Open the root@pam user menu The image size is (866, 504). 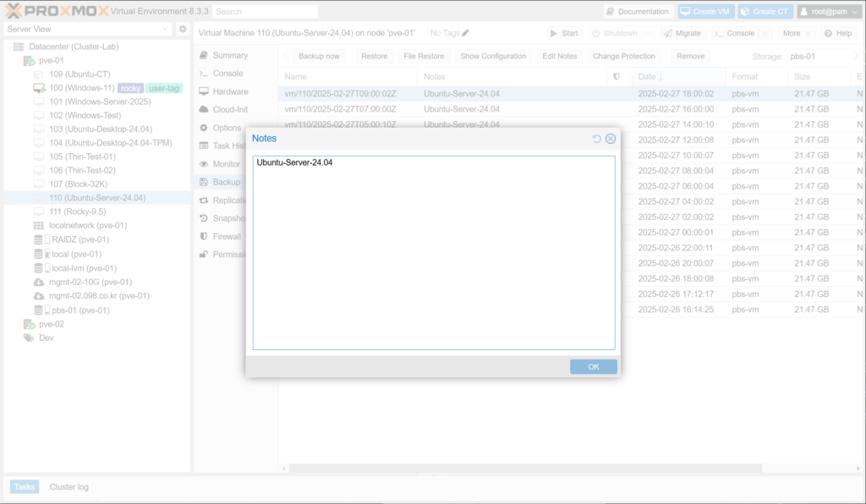829,11
